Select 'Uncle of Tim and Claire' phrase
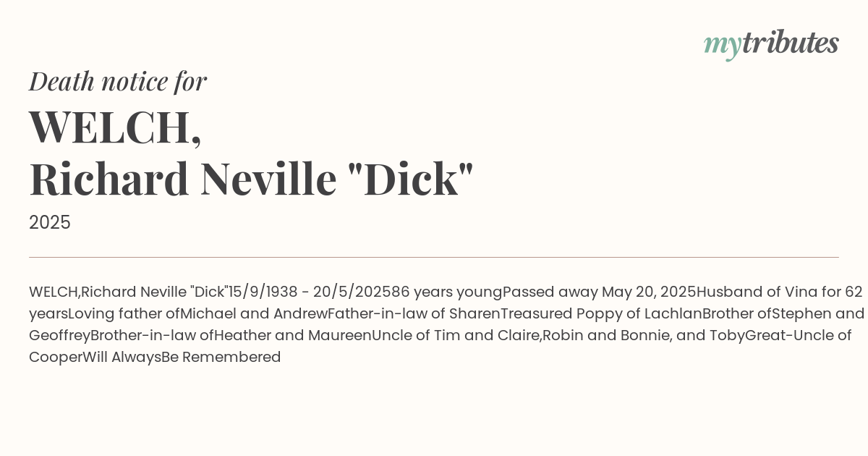Screen dimensions: 868x456 coord(456,336)
